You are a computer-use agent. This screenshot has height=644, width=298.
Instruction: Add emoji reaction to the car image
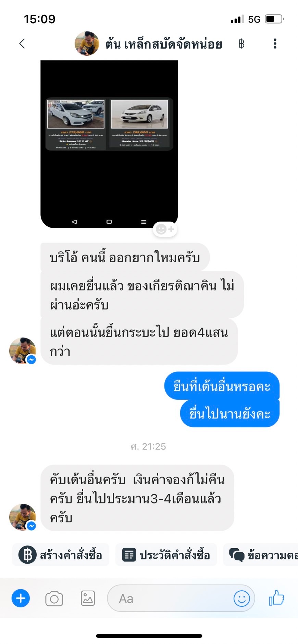[x=165, y=229]
